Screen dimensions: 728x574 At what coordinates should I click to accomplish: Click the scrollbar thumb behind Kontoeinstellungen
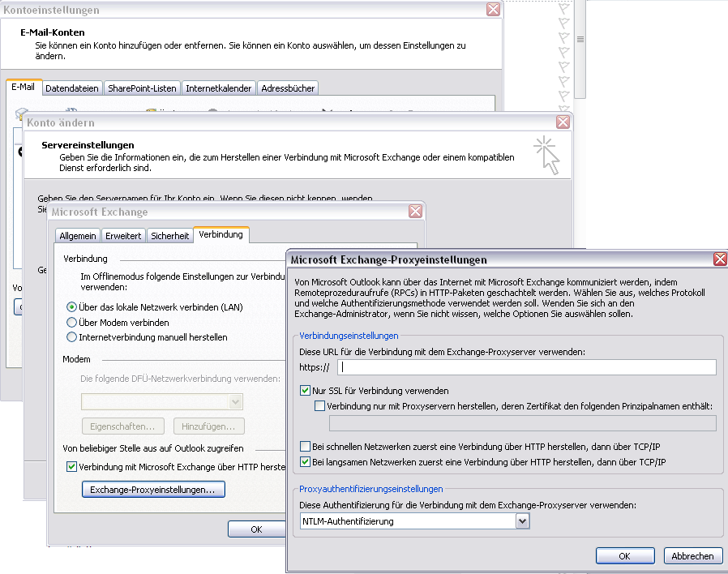tap(580, 49)
